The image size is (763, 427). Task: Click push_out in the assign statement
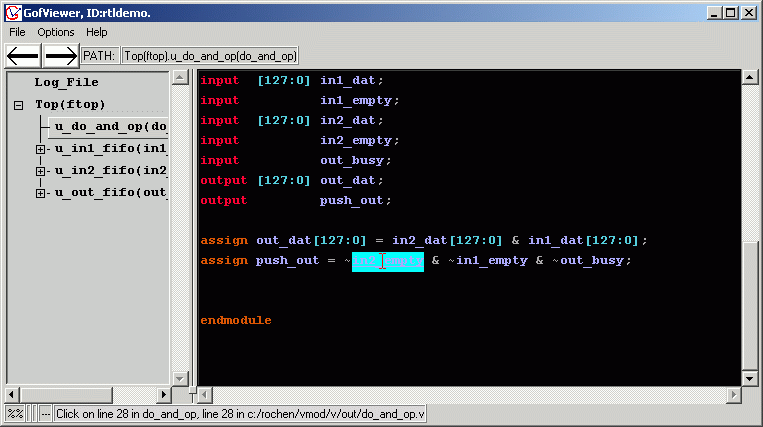click(288, 261)
